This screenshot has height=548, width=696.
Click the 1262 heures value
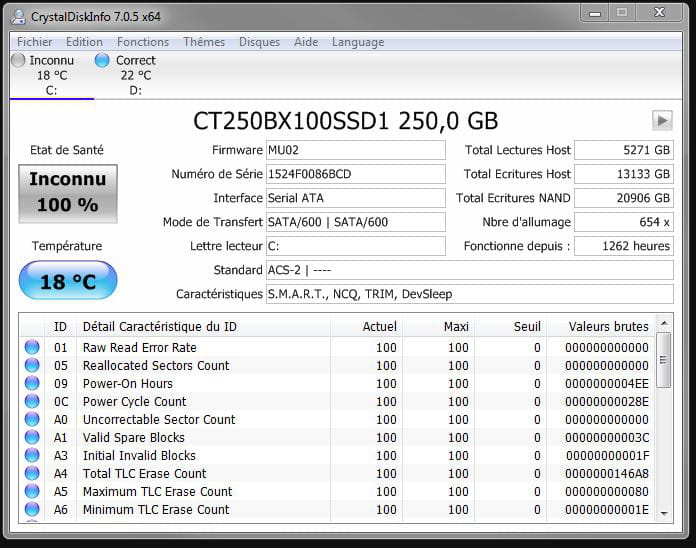coord(624,246)
